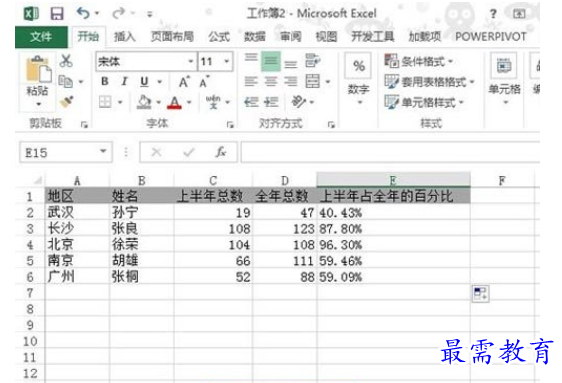
Task: Expand the Paste (粘贴) dropdown arrow
Action: click(39, 104)
